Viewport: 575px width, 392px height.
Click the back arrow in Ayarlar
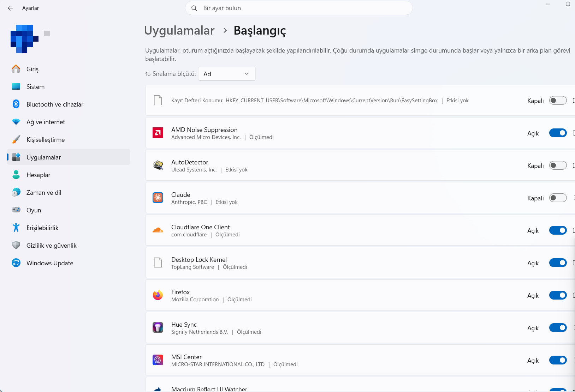tap(11, 8)
